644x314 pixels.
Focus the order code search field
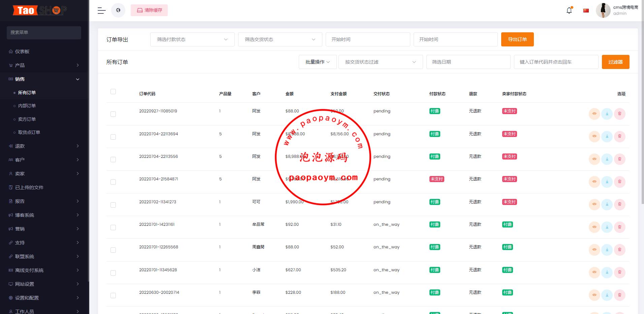pos(556,62)
